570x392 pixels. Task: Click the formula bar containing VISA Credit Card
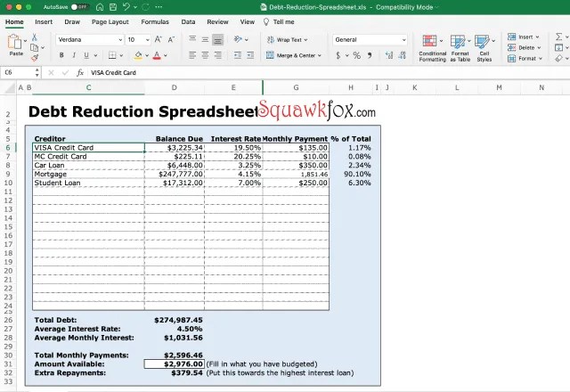coord(327,73)
